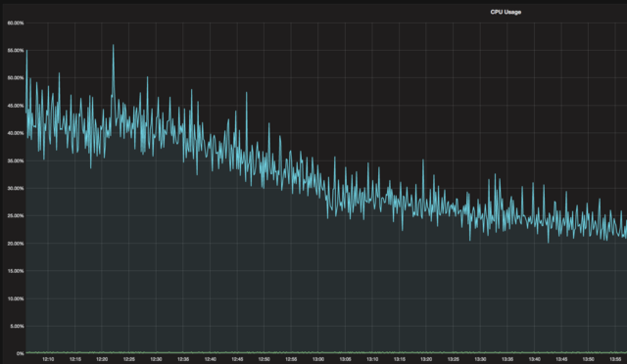Select the 25.00% y-axis label

[16, 216]
